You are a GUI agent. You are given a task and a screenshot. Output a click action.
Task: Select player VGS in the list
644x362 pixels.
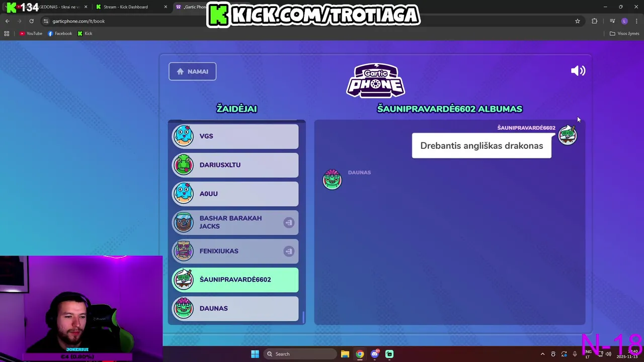coord(235,136)
